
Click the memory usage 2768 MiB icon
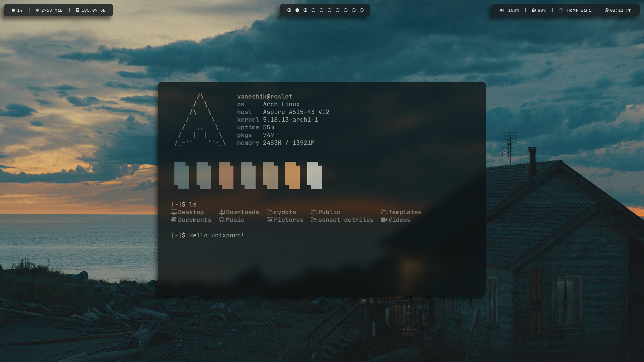tap(38, 10)
